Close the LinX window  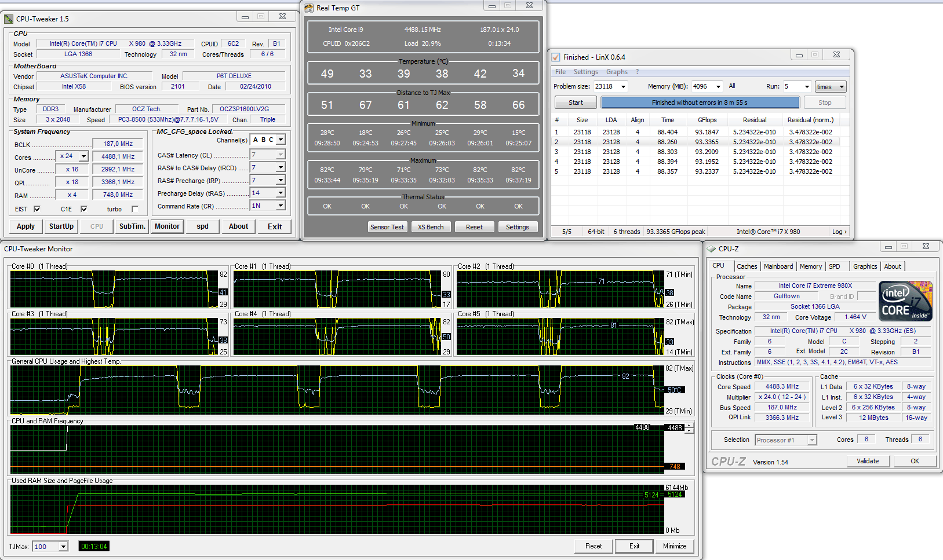pyautogui.click(x=836, y=55)
